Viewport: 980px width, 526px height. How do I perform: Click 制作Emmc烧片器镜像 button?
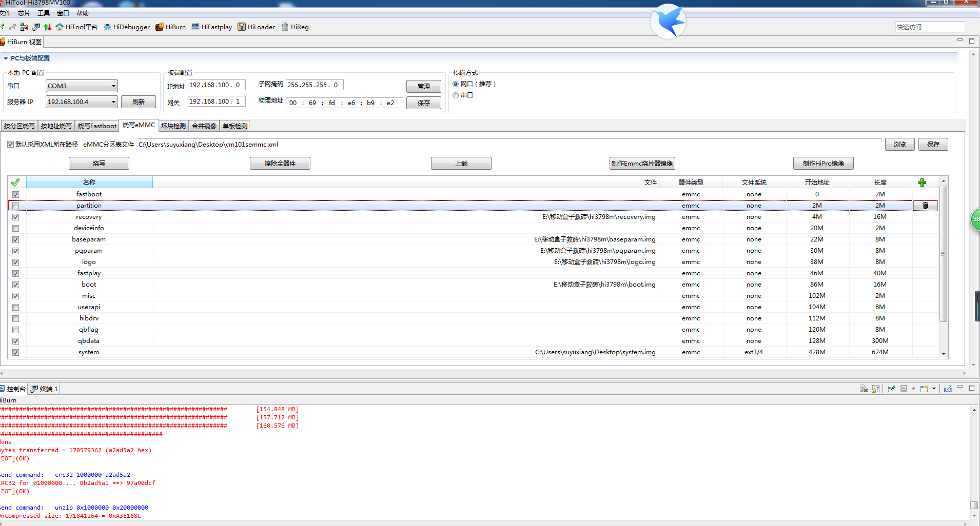[x=642, y=163]
